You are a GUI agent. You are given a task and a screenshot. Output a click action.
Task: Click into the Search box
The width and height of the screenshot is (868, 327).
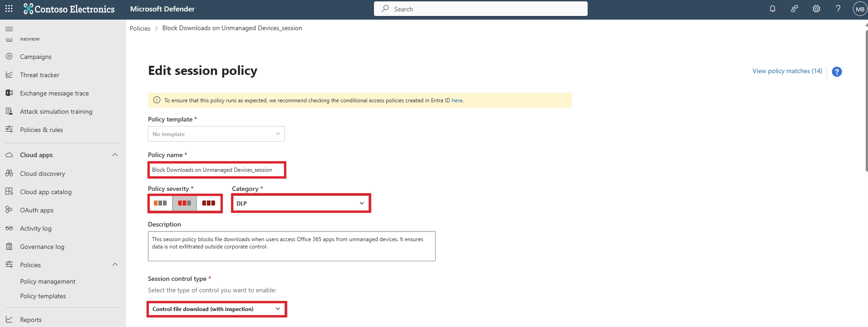(481, 9)
